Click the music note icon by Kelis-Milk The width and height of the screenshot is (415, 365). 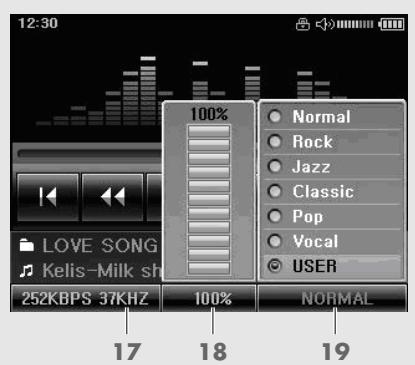point(26,271)
